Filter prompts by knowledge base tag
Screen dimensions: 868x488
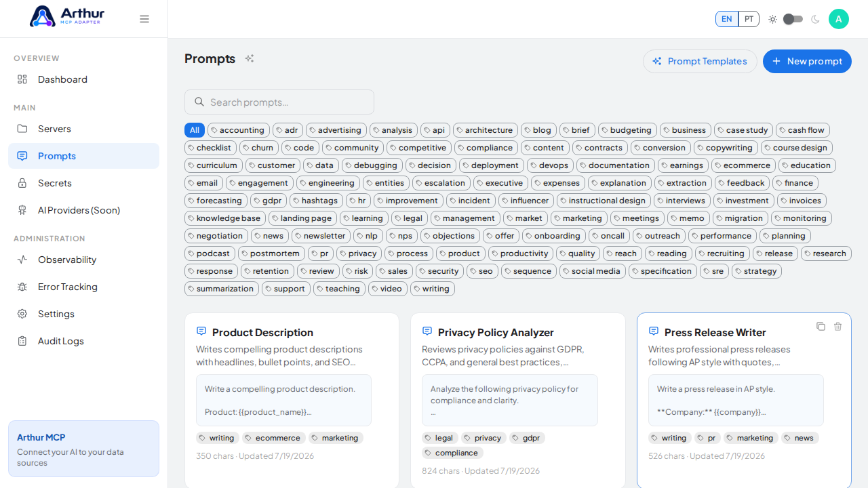[x=225, y=218]
